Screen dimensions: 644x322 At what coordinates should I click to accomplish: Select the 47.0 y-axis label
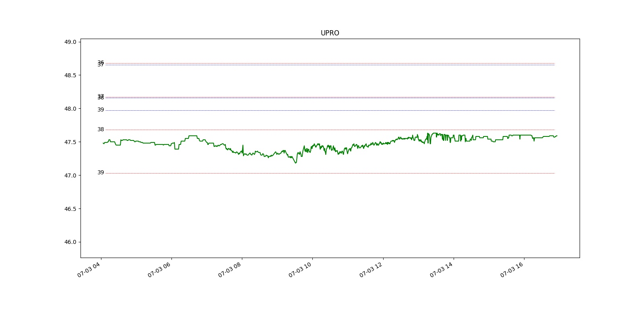point(70,175)
